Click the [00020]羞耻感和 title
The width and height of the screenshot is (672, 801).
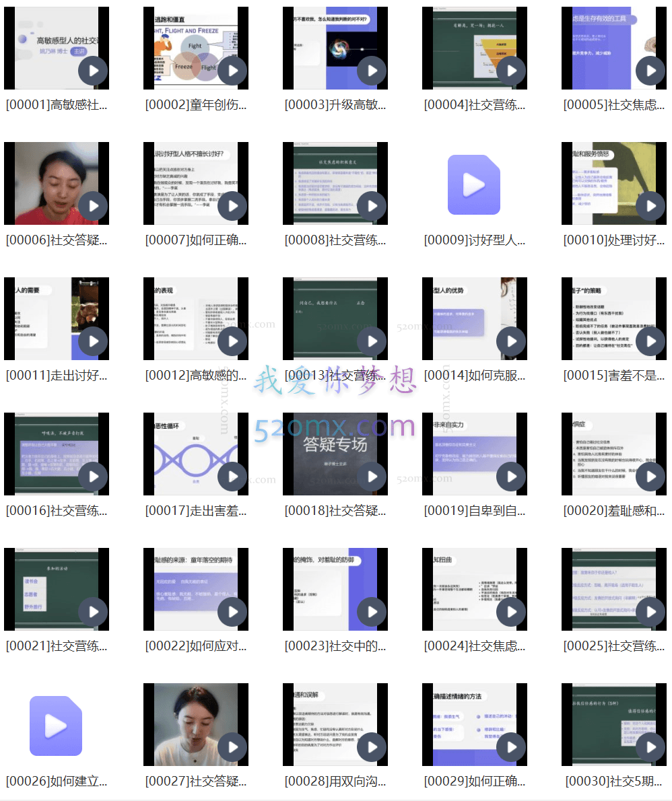tap(614, 511)
